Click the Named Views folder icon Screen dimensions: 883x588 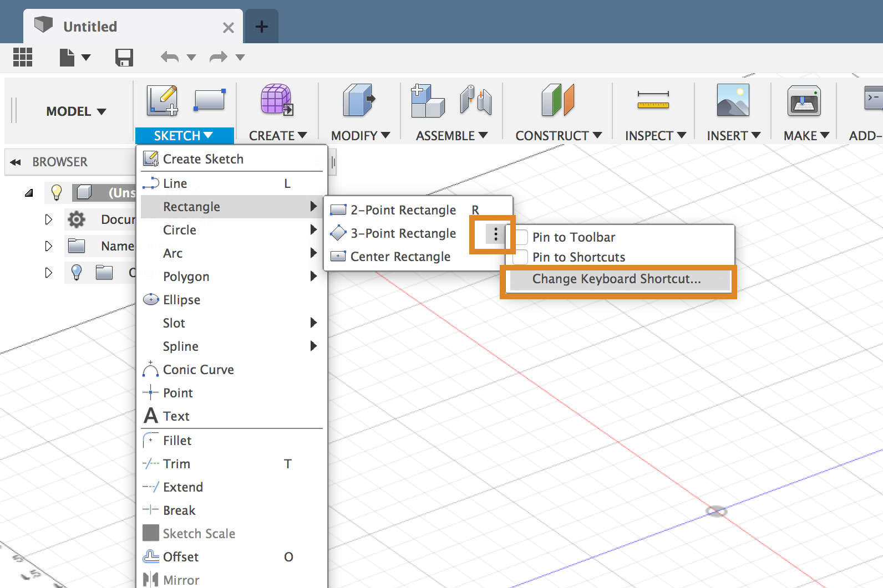coord(77,246)
